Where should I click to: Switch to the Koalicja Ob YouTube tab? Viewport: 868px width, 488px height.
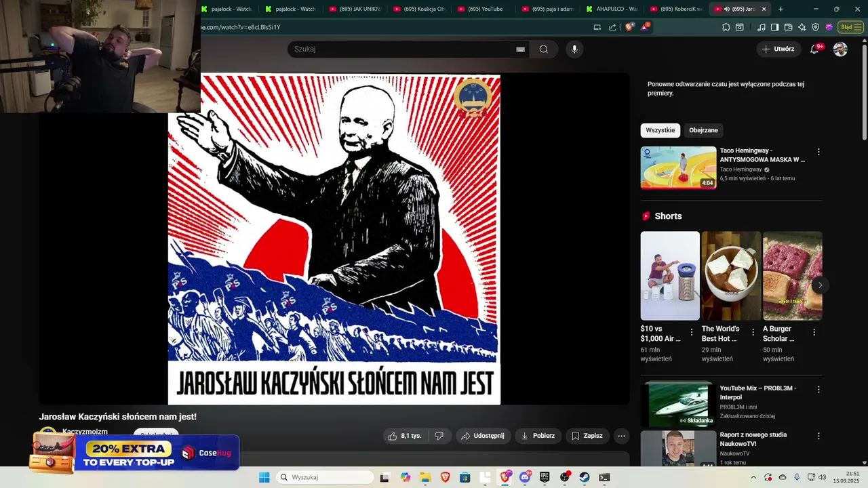tap(420, 9)
